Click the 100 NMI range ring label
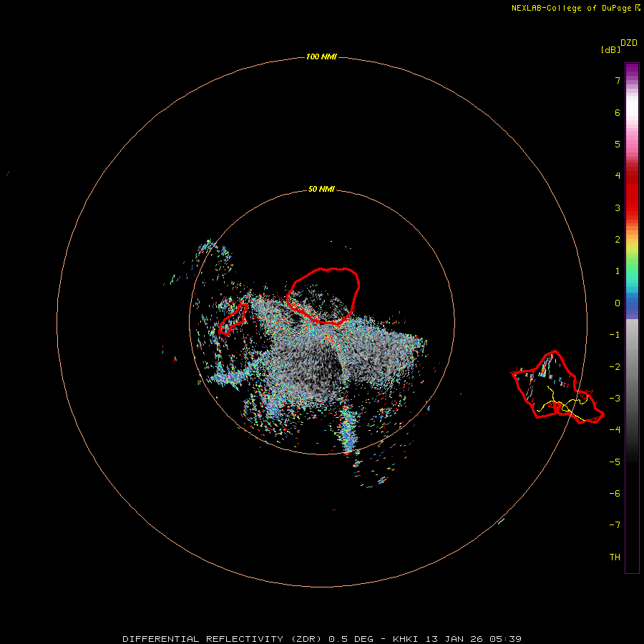The image size is (644, 644). [x=321, y=57]
